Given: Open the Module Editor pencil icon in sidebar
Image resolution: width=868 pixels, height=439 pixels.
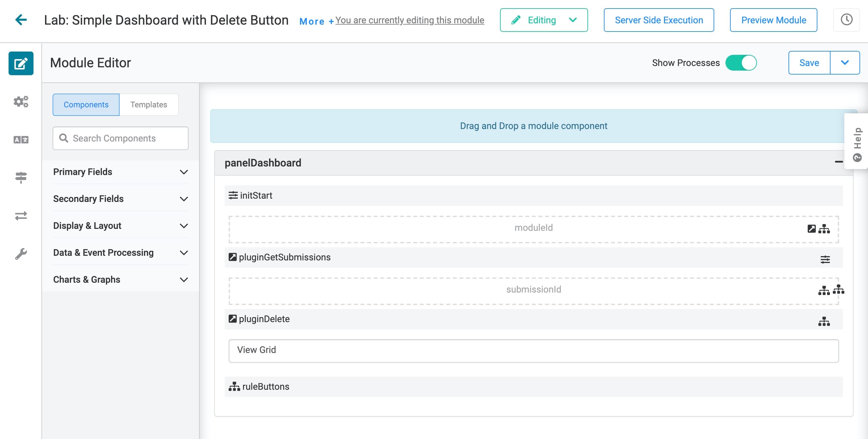Looking at the screenshot, I should click(21, 63).
